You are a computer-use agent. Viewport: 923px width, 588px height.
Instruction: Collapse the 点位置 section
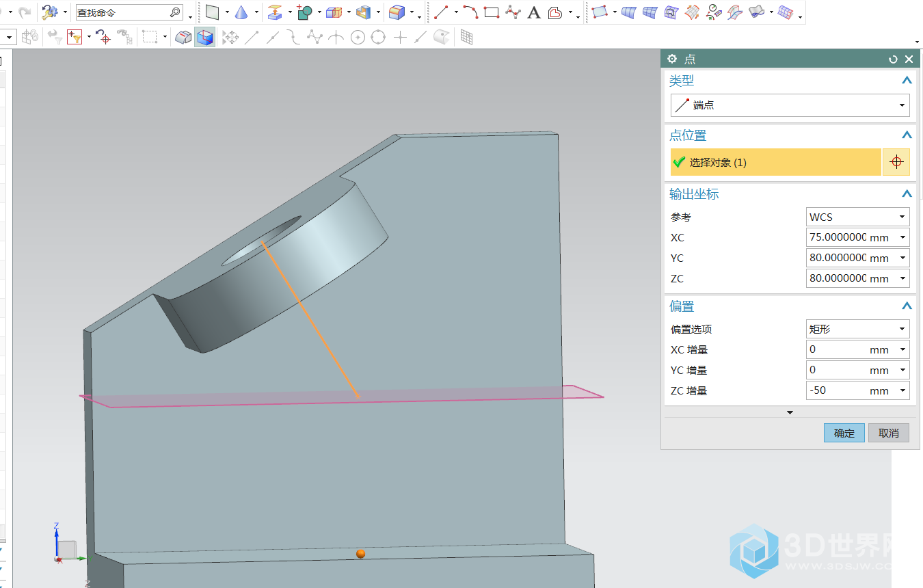[907, 135]
